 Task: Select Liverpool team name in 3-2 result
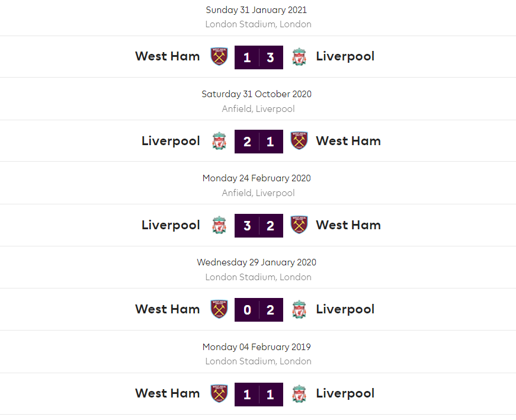pyautogui.click(x=171, y=225)
